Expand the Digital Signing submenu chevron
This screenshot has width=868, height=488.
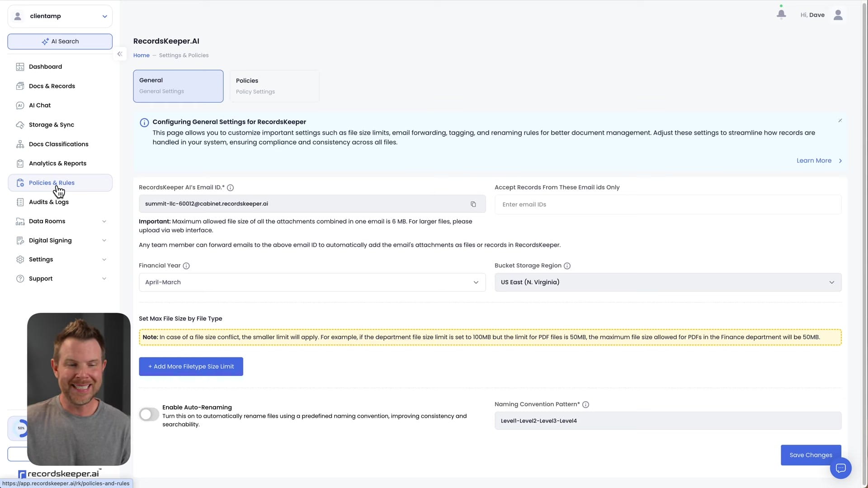104,240
